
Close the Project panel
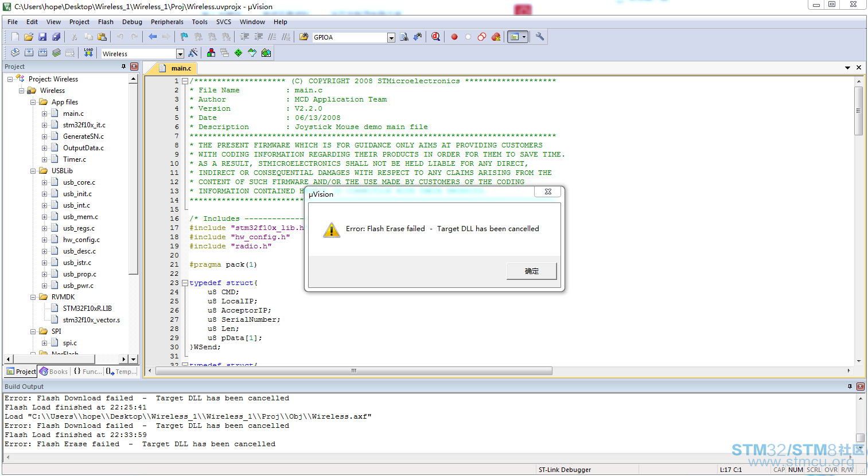(x=134, y=67)
